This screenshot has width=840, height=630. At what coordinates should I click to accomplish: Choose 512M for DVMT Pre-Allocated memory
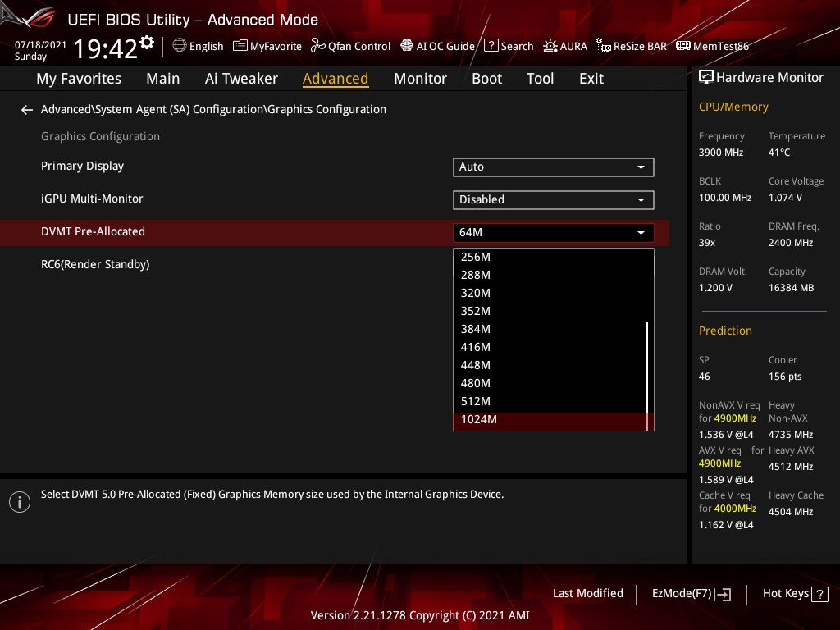click(553, 401)
